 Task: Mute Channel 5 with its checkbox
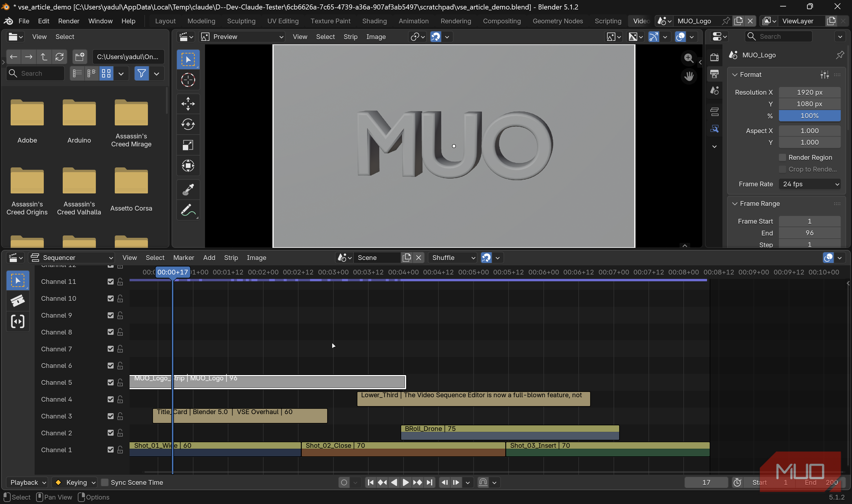coord(110,382)
